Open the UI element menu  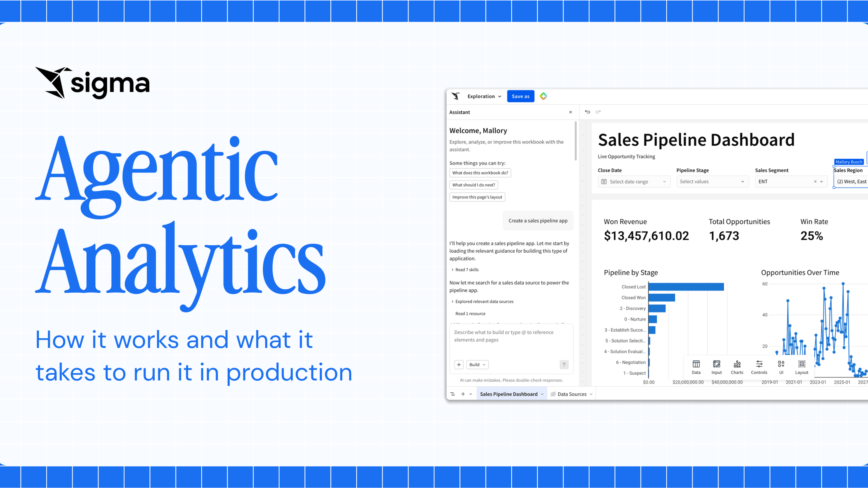781,367
